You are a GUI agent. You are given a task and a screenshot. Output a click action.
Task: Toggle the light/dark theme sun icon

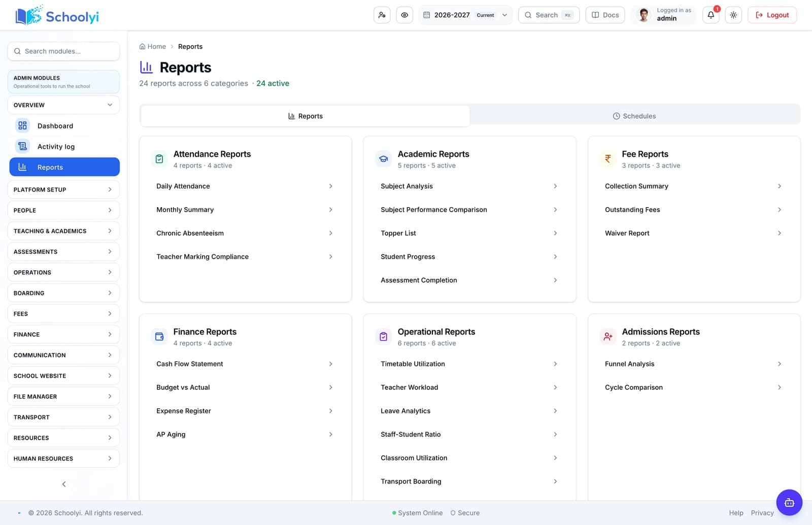pos(733,15)
